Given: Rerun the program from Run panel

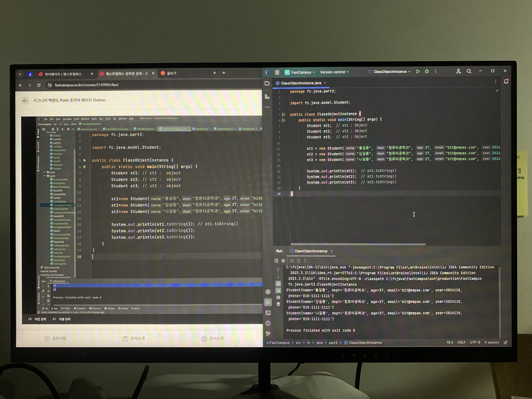Looking at the screenshot, I should [x=276, y=261].
